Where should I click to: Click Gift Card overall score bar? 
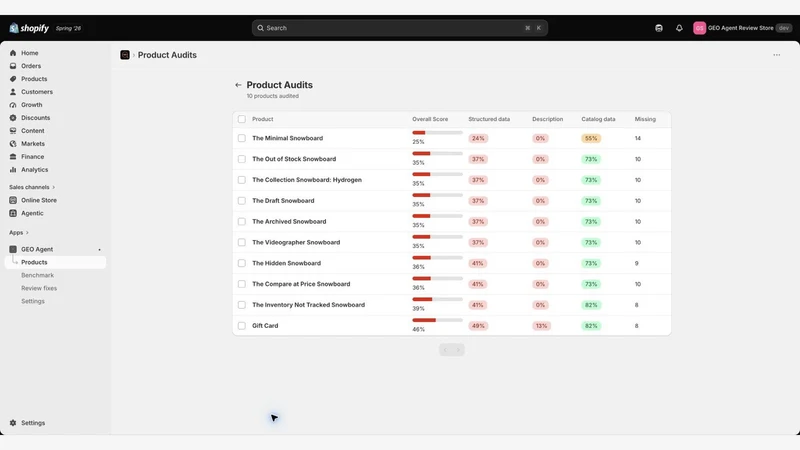[x=437, y=320]
